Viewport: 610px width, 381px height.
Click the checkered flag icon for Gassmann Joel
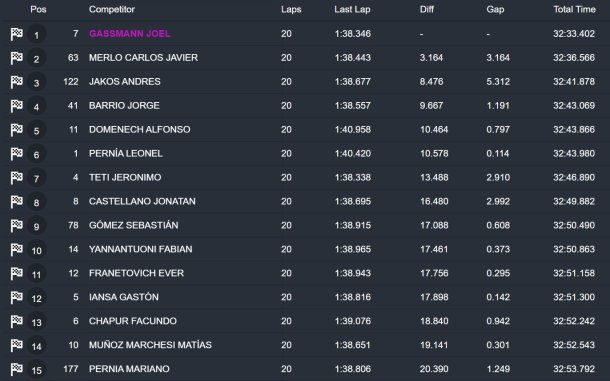[16, 34]
